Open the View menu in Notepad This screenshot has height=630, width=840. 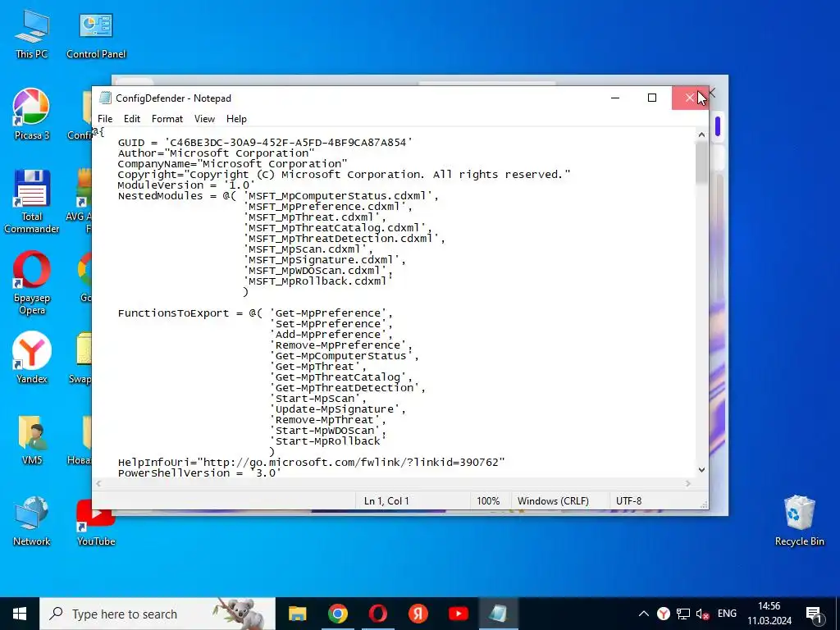click(204, 119)
